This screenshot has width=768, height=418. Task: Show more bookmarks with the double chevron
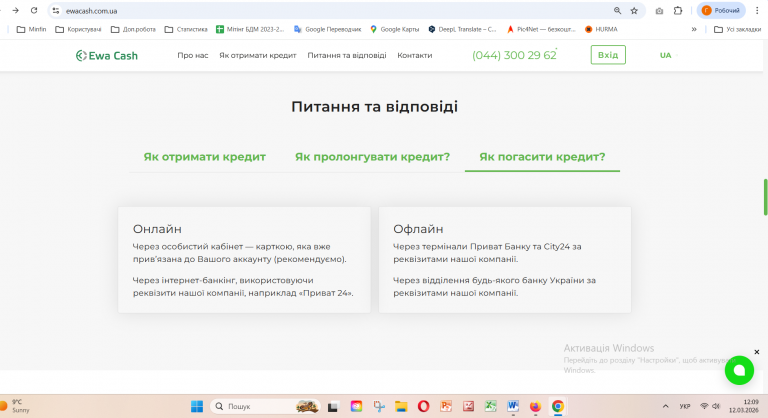[694, 29]
